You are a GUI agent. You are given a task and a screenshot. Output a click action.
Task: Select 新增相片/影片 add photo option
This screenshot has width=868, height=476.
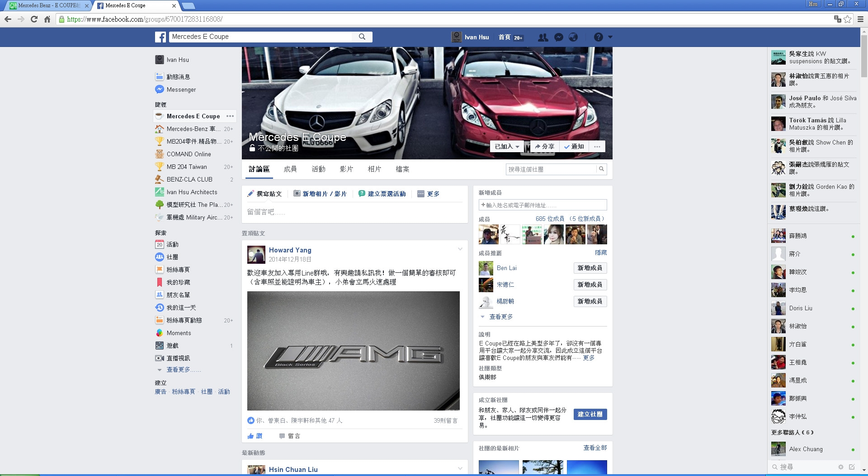click(320, 194)
